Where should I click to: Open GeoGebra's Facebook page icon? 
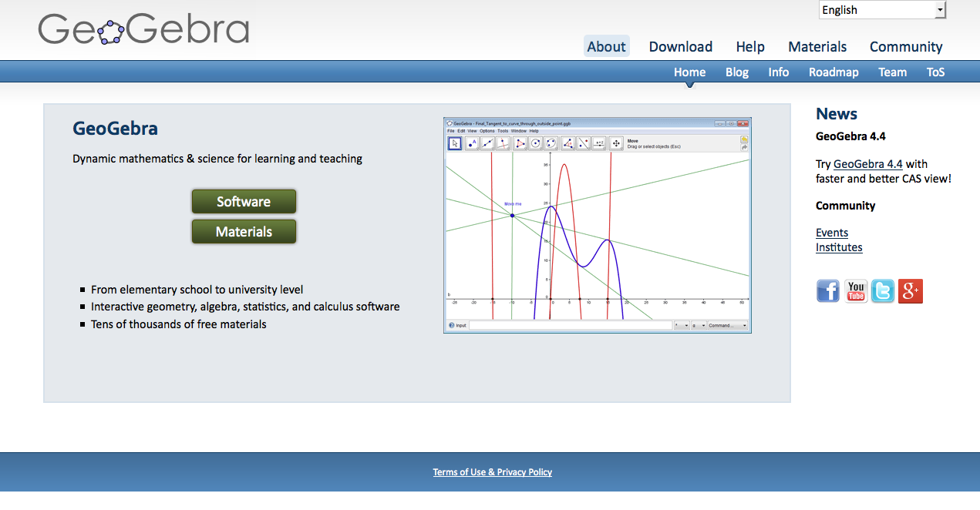click(x=828, y=291)
